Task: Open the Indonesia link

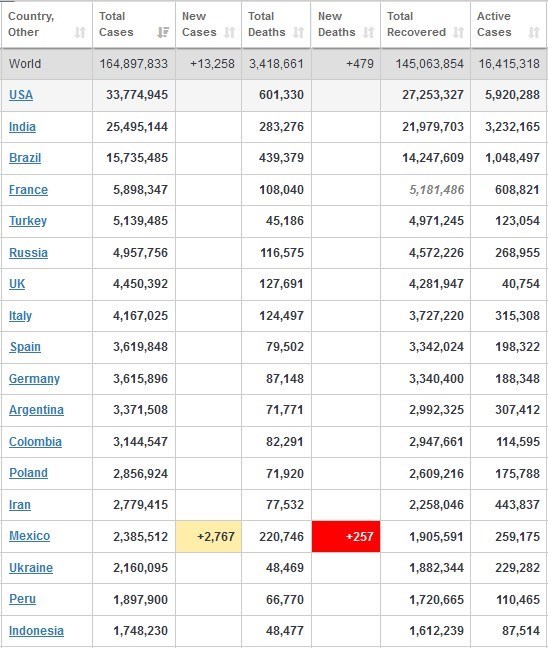Action: 36,631
